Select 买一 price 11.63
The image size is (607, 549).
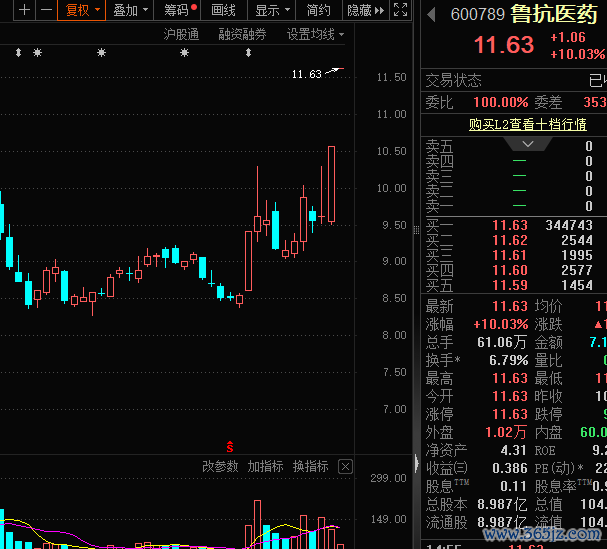(x=510, y=225)
